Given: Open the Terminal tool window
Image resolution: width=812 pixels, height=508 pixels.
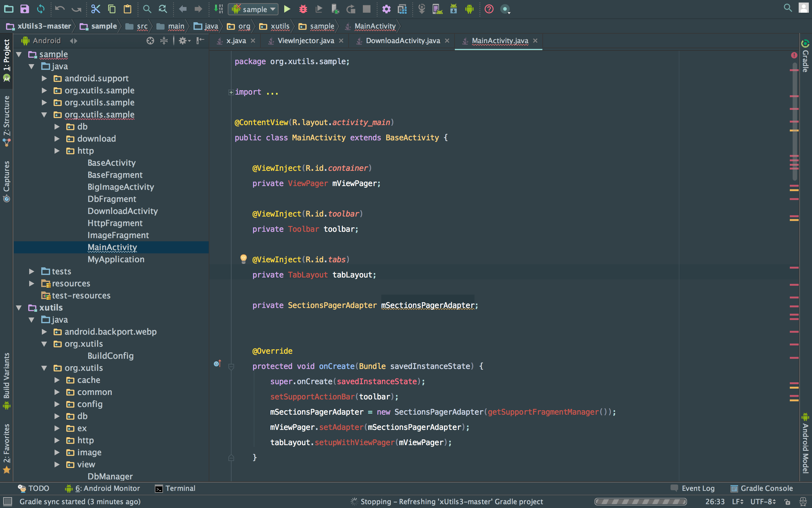Looking at the screenshot, I should click(x=175, y=488).
